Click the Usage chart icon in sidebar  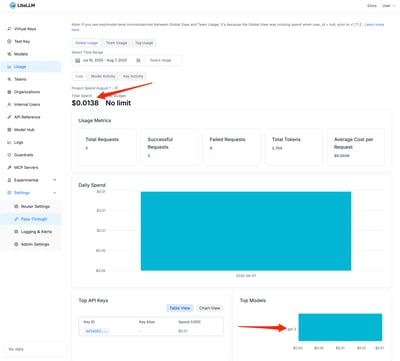point(9,67)
